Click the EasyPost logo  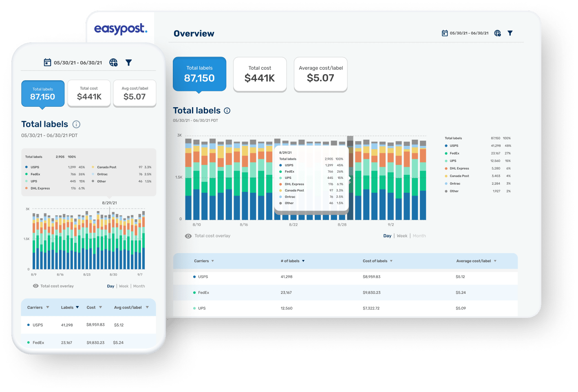click(x=121, y=29)
